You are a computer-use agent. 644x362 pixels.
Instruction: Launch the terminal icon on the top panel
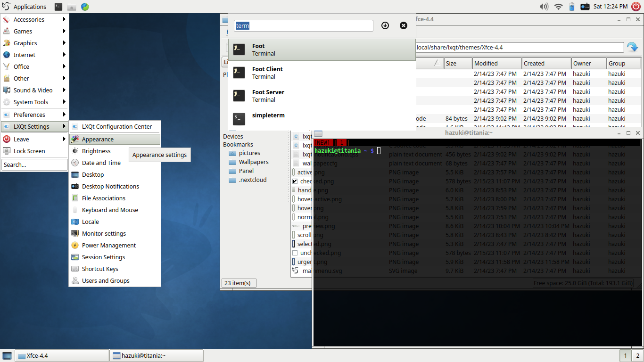pos(58,7)
